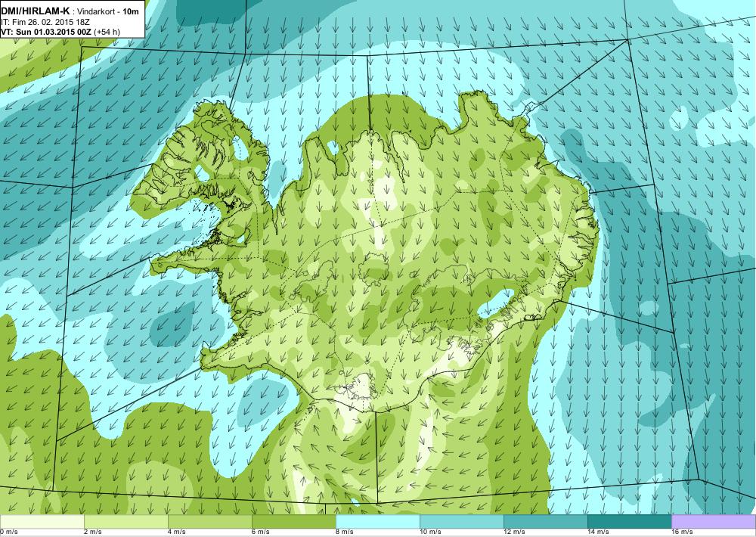Click the 8–10 m/s light cyan swatch
Image resolution: width=756 pixels, height=537 pixels.
coord(377,522)
